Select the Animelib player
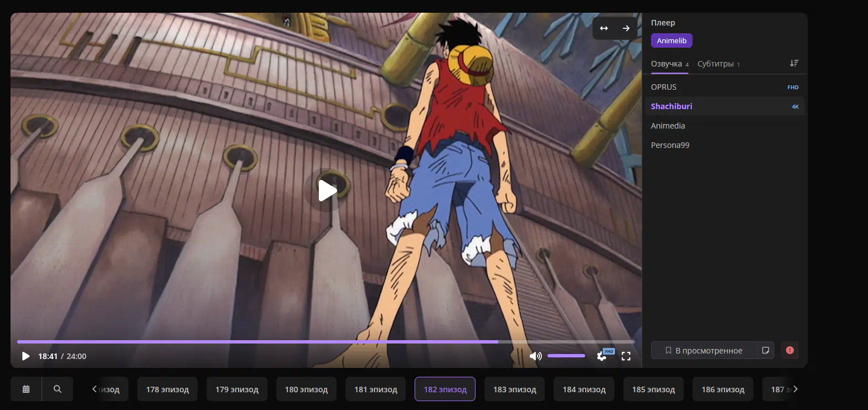The width and height of the screenshot is (868, 410). [x=671, y=40]
